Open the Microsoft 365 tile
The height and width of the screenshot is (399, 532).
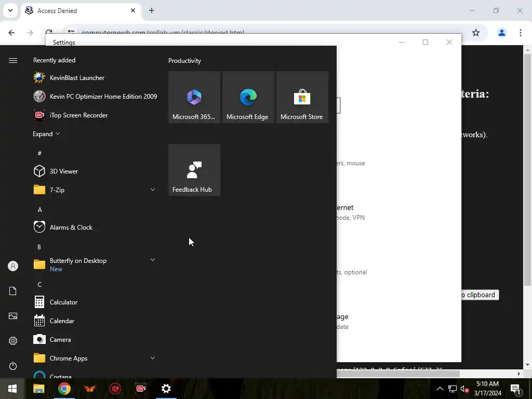(x=194, y=97)
